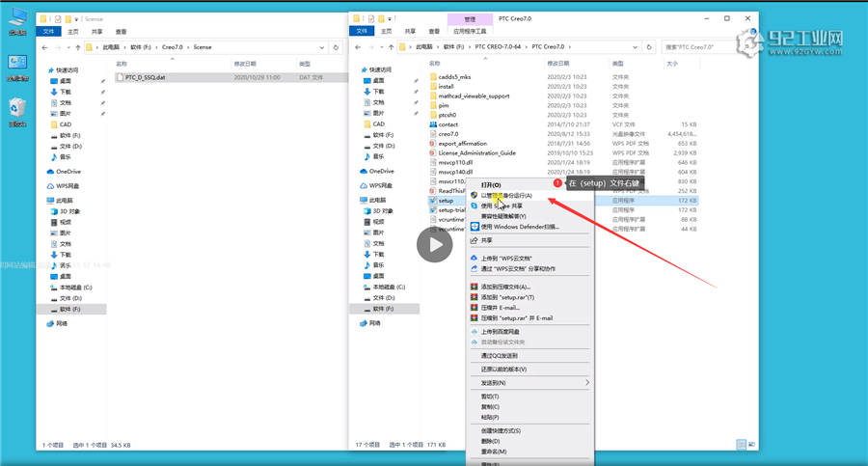Choose 删除(D) in the context menu
The image size is (868, 466).
[x=490, y=441]
